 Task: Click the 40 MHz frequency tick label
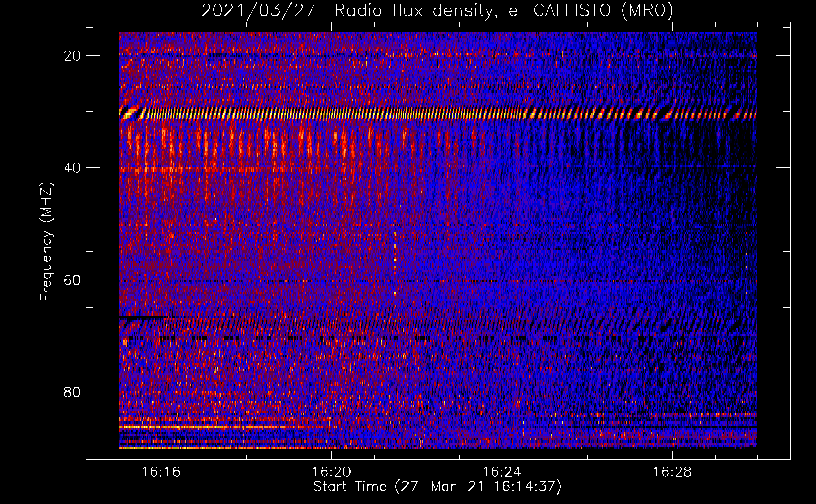click(x=72, y=168)
